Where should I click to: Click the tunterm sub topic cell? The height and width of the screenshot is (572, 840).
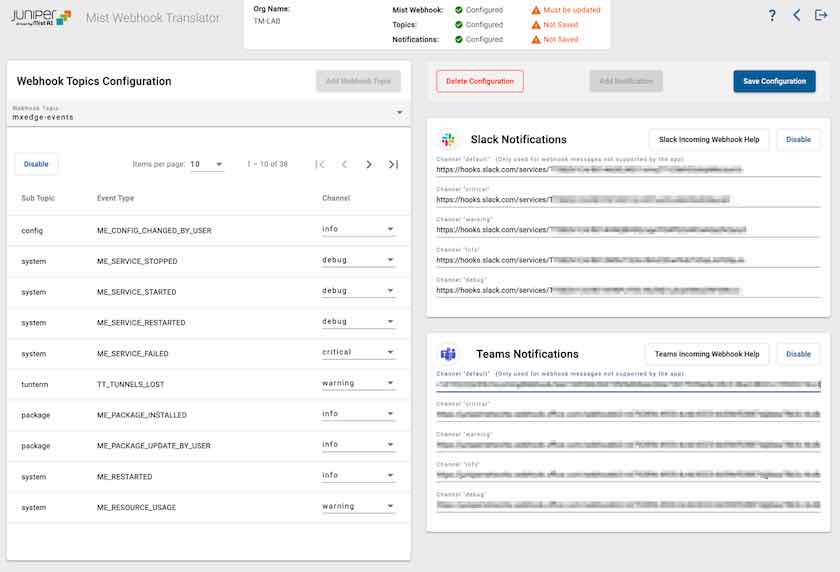35,385
